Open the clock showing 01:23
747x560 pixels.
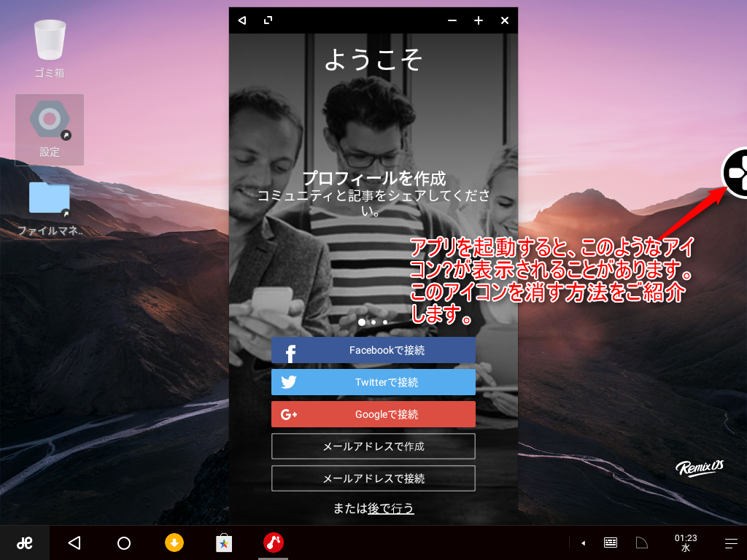[x=686, y=542]
